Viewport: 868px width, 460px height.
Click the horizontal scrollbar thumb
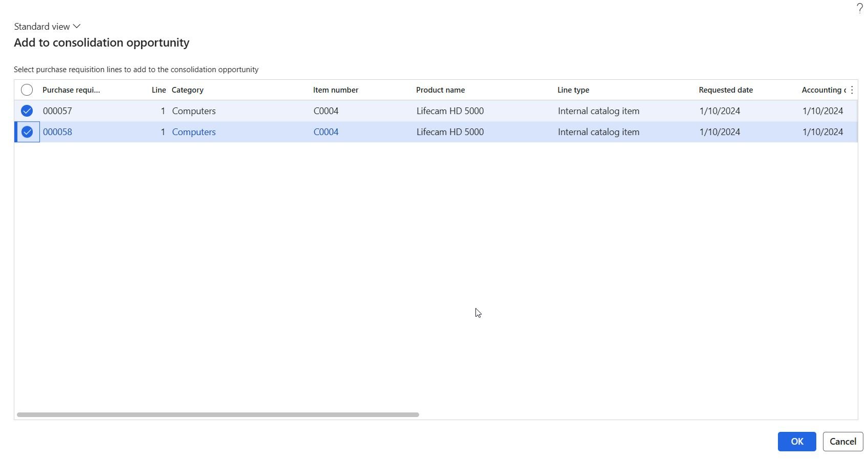point(218,414)
